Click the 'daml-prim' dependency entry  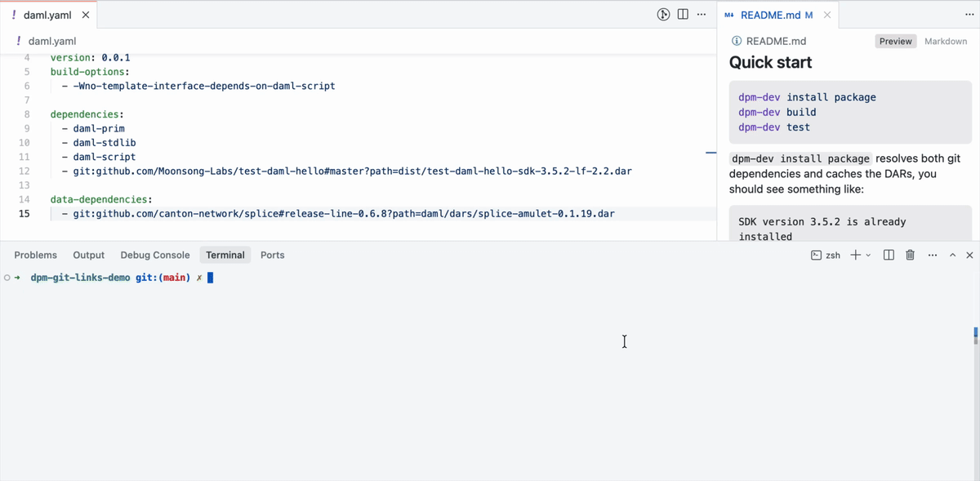point(99,128)
